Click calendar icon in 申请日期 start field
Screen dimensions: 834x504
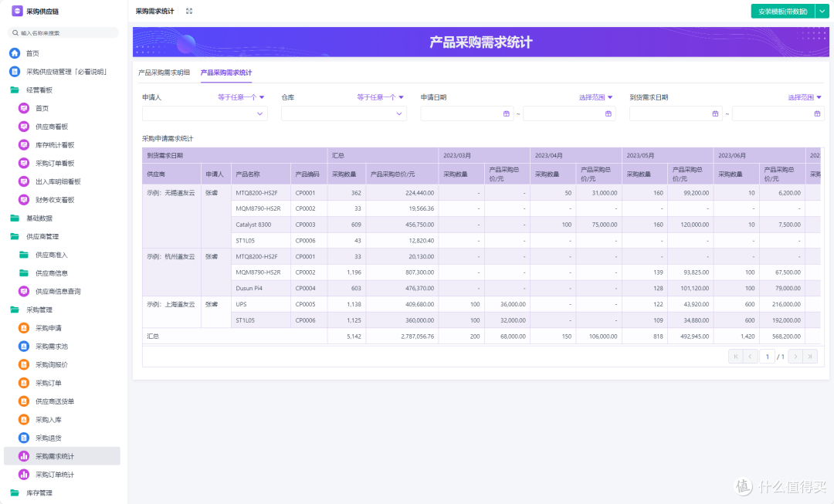pos(507,113)
